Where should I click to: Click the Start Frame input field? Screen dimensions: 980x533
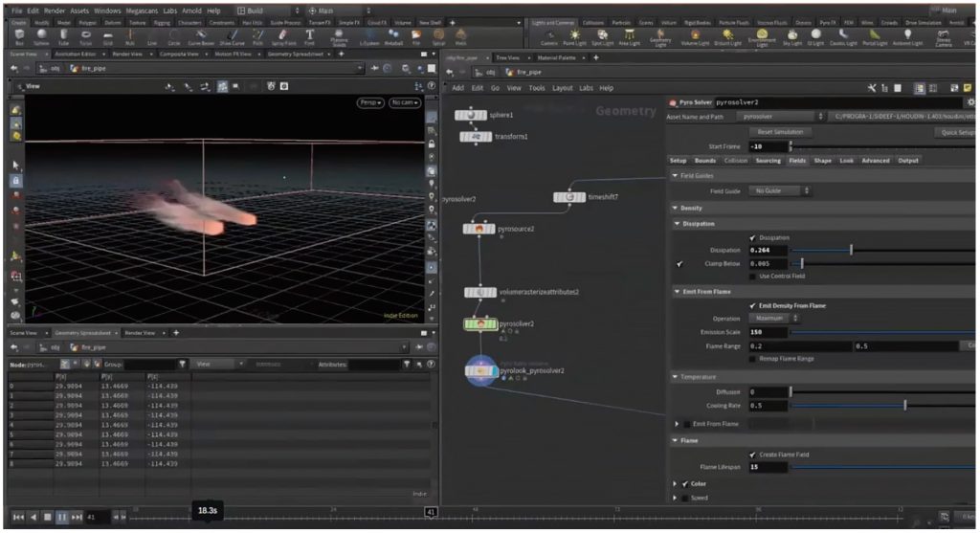(768, 146)
